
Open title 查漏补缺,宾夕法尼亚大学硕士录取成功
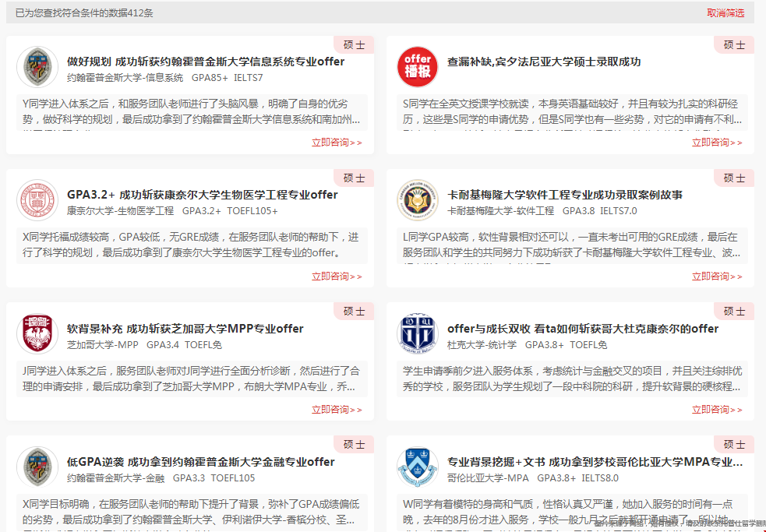point(544,62)
